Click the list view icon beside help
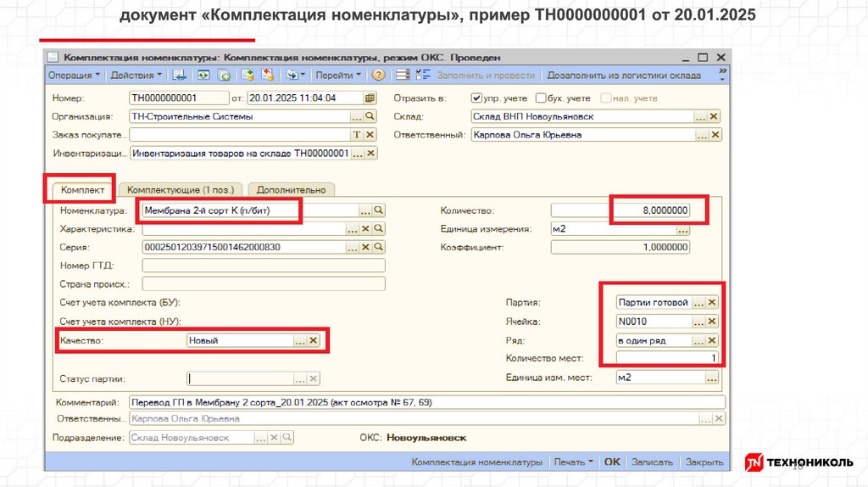 tap(403, 75)
